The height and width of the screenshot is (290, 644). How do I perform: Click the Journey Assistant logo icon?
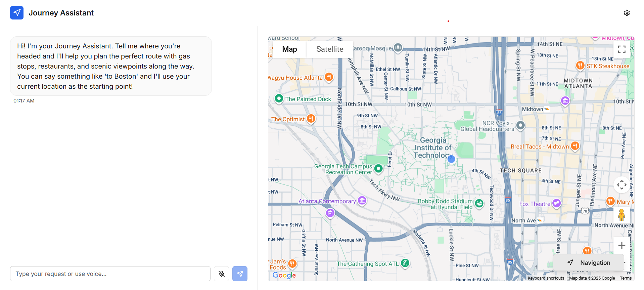[17, 13]
